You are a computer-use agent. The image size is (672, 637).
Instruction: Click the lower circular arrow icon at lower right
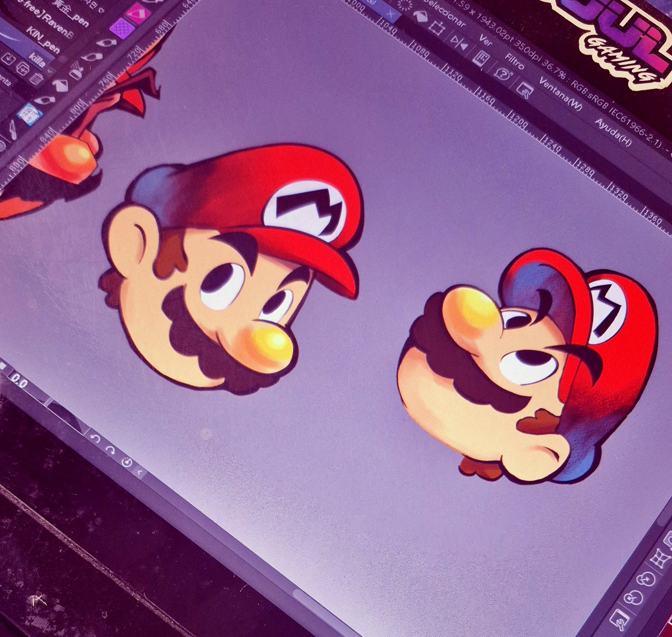point(633,598)
